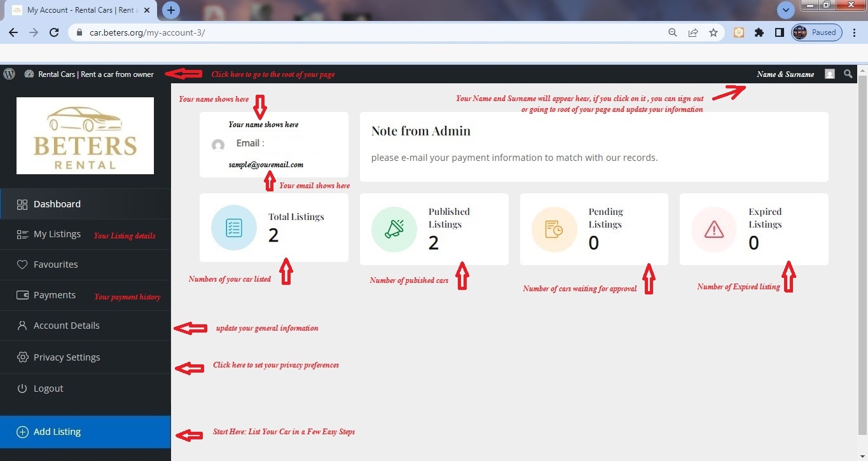Image resolution: width=868 pixels, height=461 pixels.
Task: Open the orange extension icon
Action: [x=739, y=32]
